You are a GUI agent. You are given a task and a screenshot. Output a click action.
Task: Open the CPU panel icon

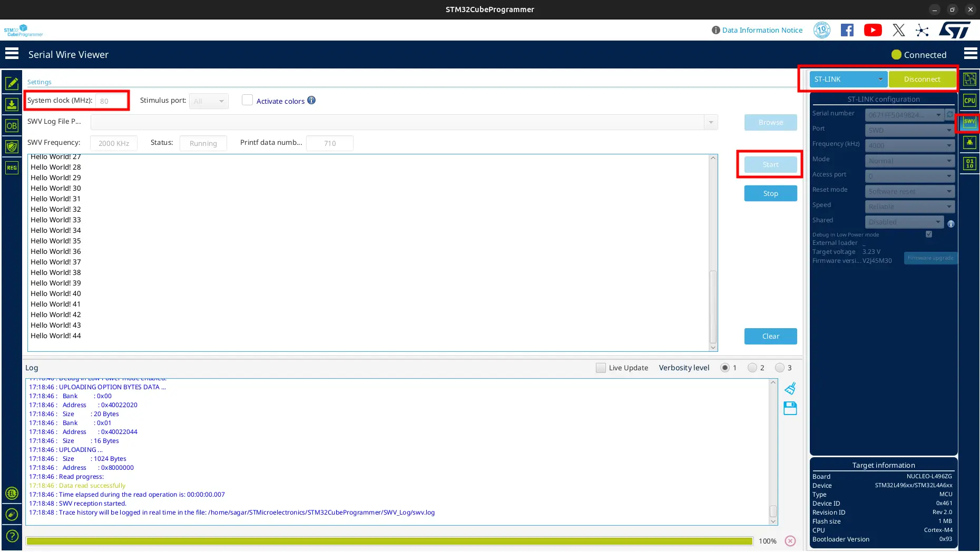tap(969, 100)
